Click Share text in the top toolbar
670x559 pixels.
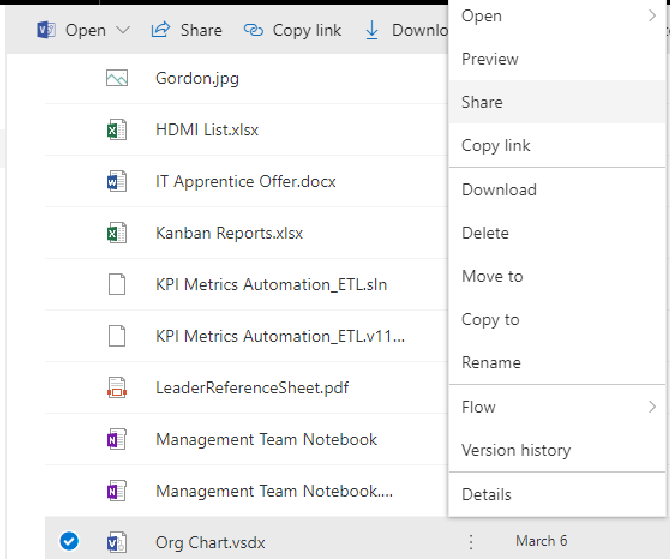[x=201, y=30]
